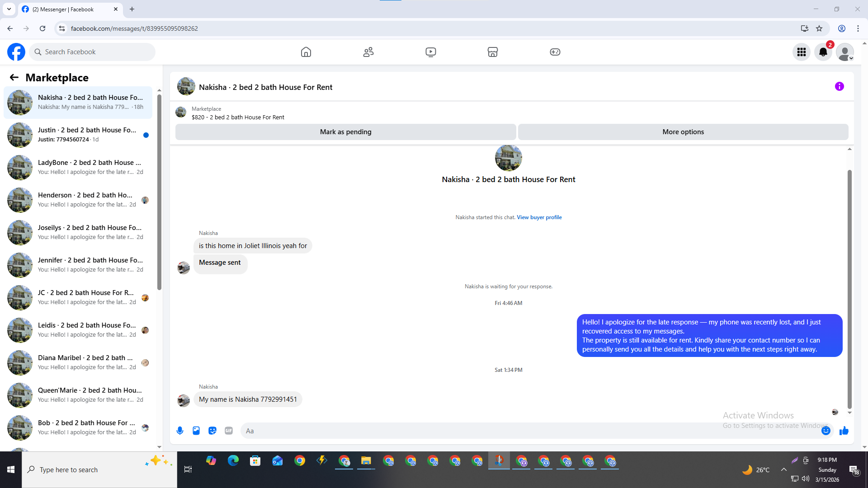Open Chrome three-dot menu
The width and height of the screenshot is (868, 488).
pyautogui.click(x=858, y=28)
